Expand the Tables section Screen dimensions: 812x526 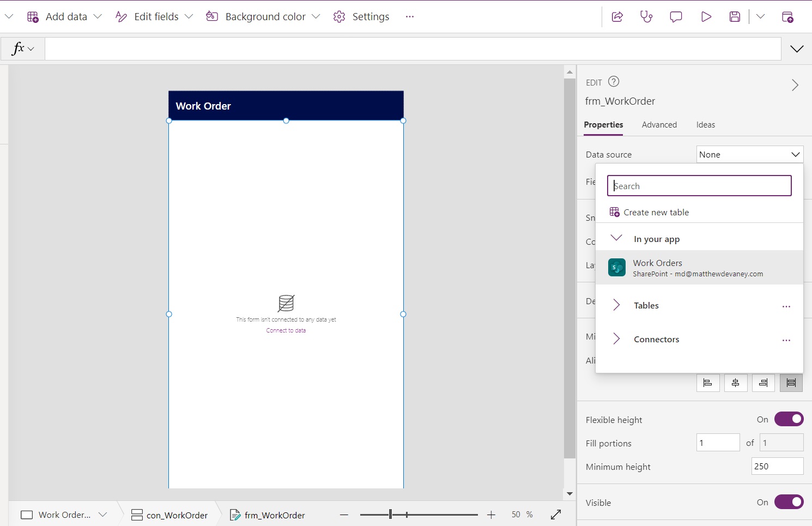pyautogui.click(x=616, y=305)
